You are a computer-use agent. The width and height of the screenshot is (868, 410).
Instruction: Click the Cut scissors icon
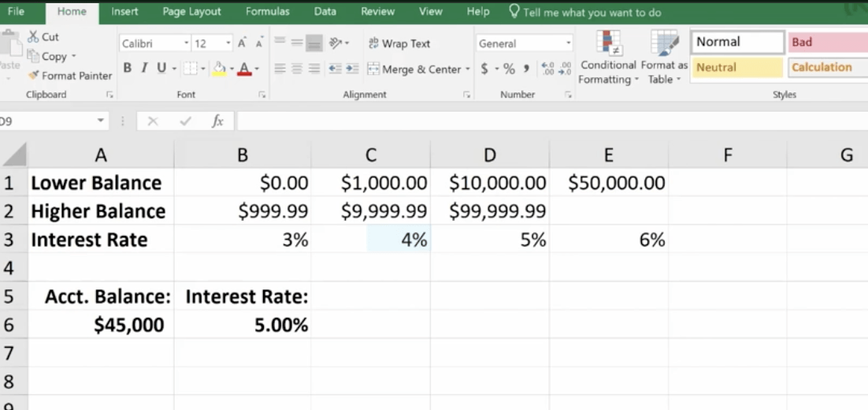pos(33,37)
